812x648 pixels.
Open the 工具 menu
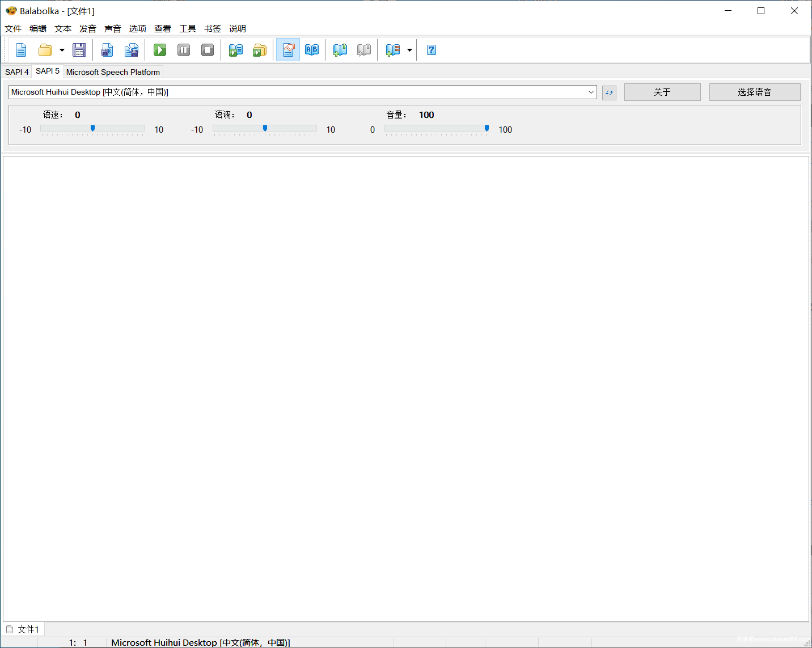pyautogui.click(x=188, y=29)
